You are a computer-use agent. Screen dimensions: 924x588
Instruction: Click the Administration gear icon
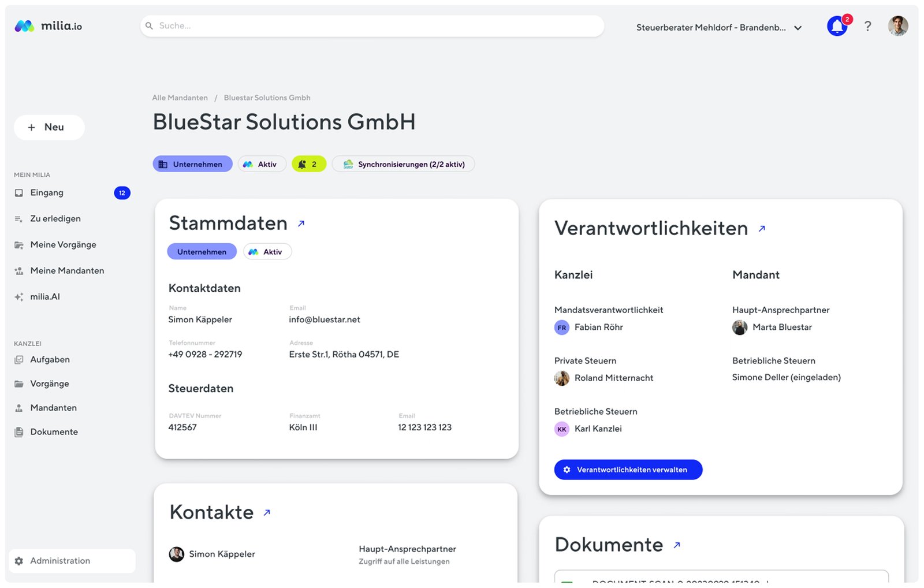click(x=19, y=561)
